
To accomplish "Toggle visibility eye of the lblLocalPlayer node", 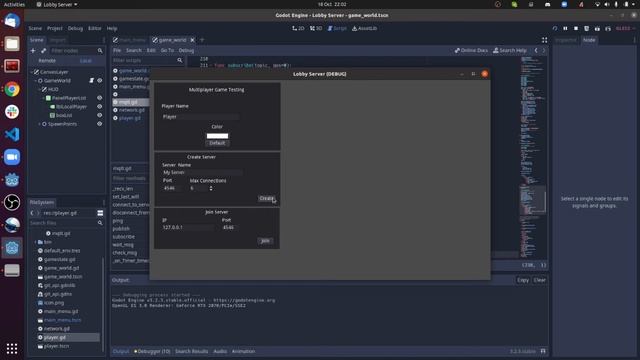I will 99,107.
